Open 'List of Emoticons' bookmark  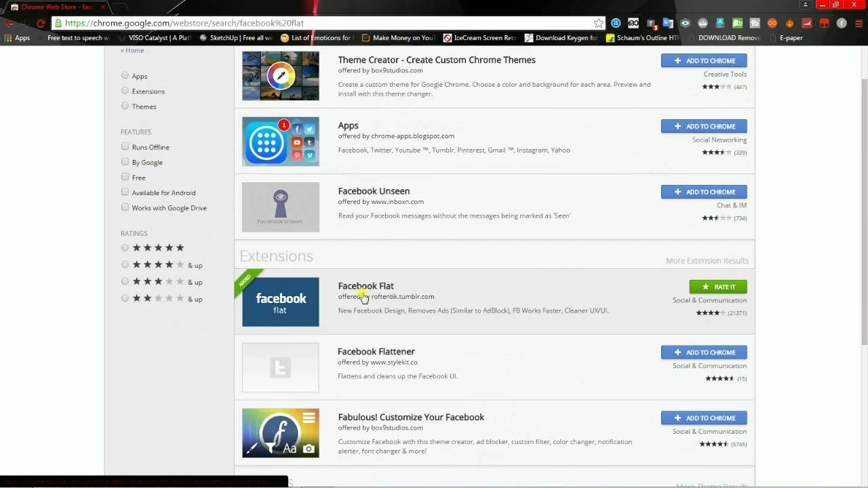[x=316, y=38]
